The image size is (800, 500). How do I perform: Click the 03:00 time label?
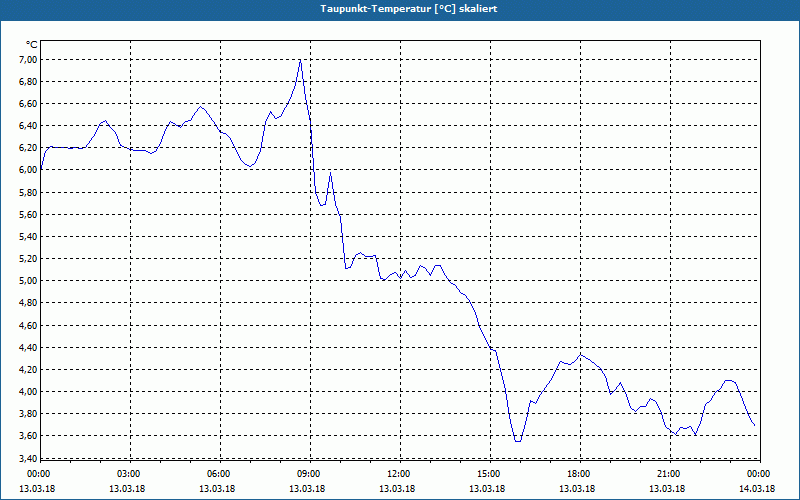129,474
